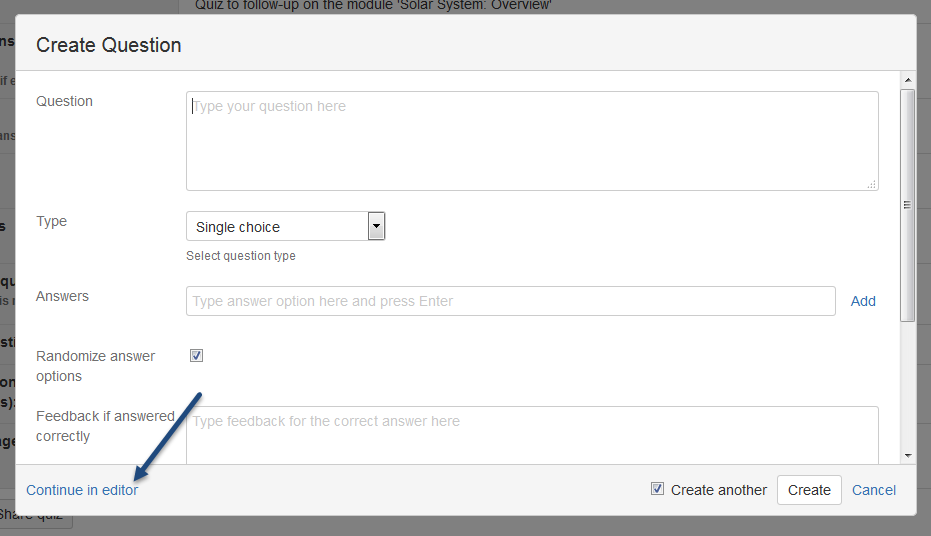Click Add next to the answers field

click(x=863, y=301)
